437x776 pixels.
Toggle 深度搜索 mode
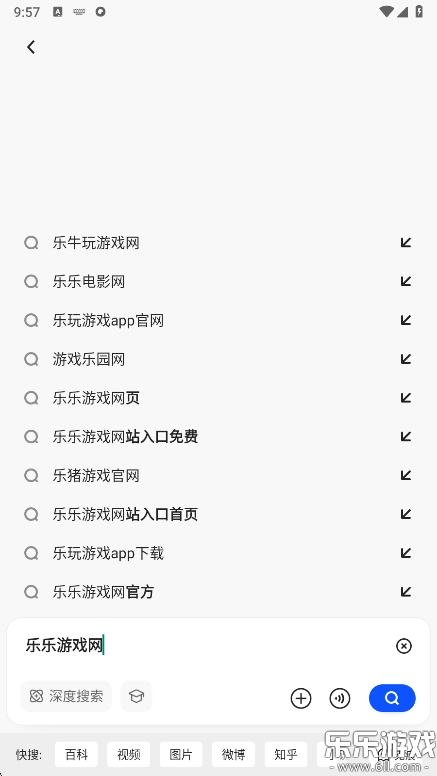pyautogui.click(x=66, y=696)
